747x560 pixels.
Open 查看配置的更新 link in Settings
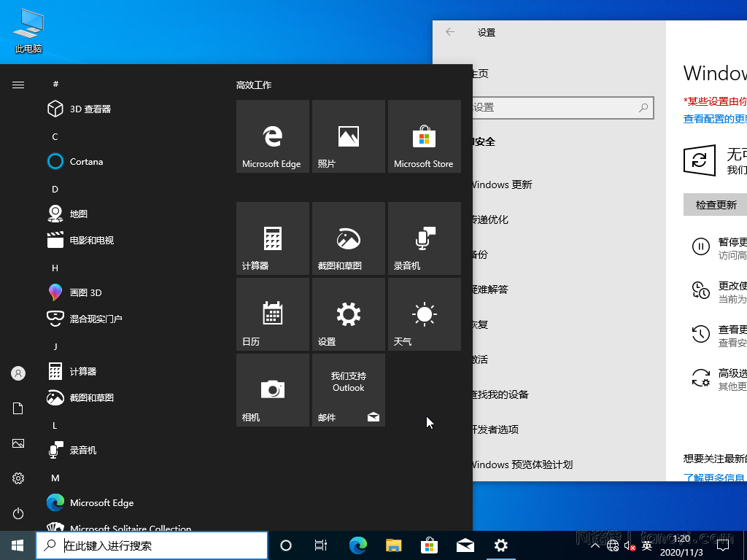tap(715, 119)
